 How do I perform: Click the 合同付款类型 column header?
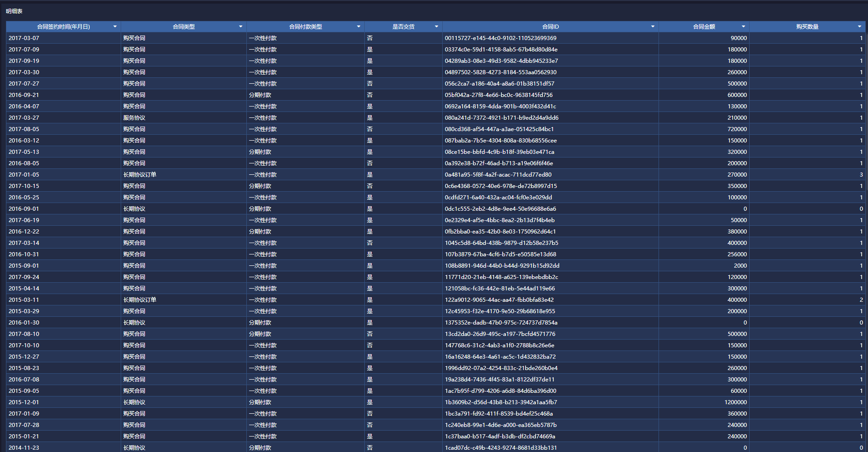pos(306,27)
